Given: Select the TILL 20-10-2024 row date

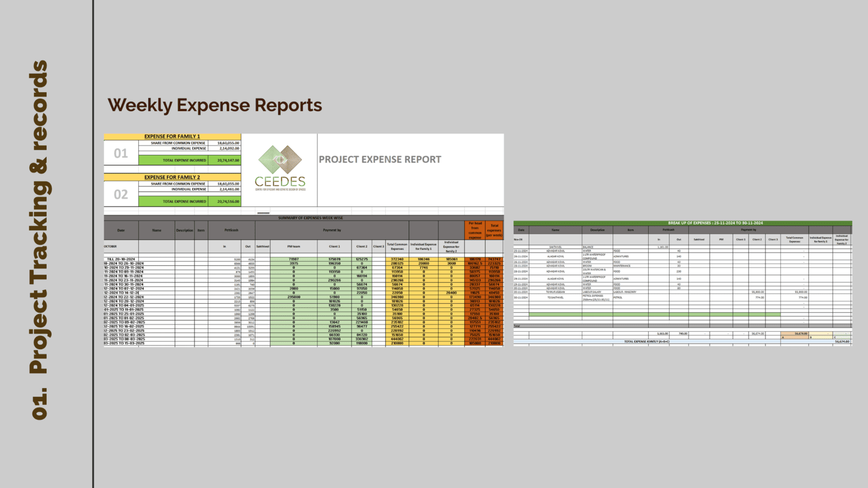Looking at the screenshot, I should point(121,259).
